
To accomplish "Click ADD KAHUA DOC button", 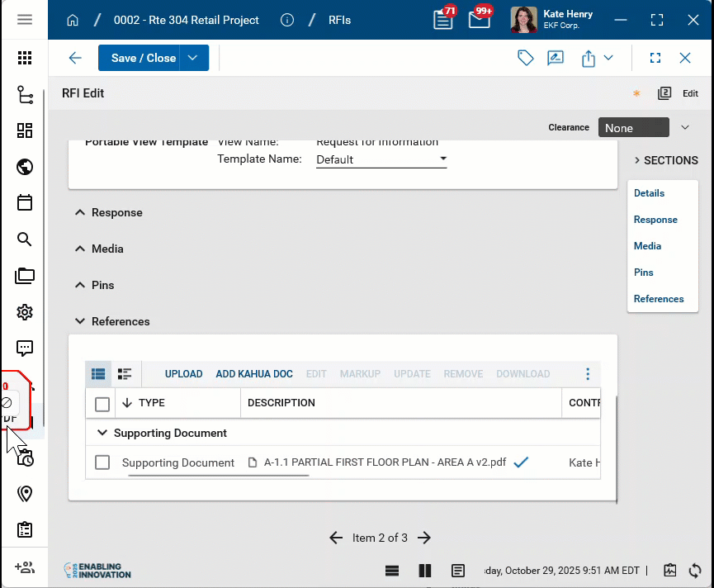I will click(x=254, y=374).
